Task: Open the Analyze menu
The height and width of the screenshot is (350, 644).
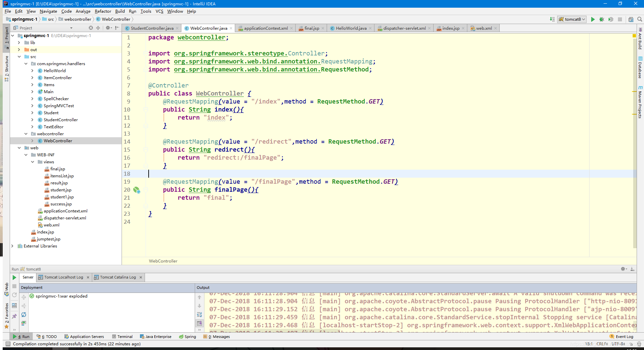Action: coord(83,11)
